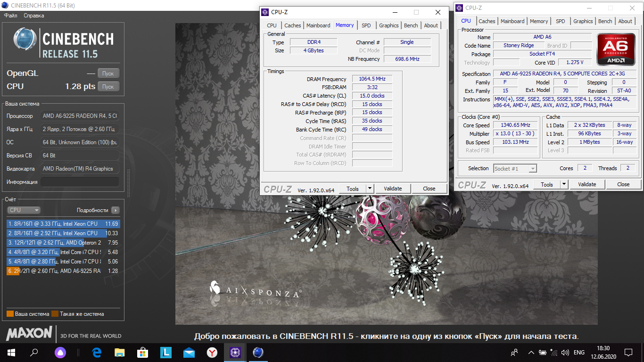This screenshot has height=362, width=644.
Task: Open the Файл menu in Cinebench
Action: (10, 16)
